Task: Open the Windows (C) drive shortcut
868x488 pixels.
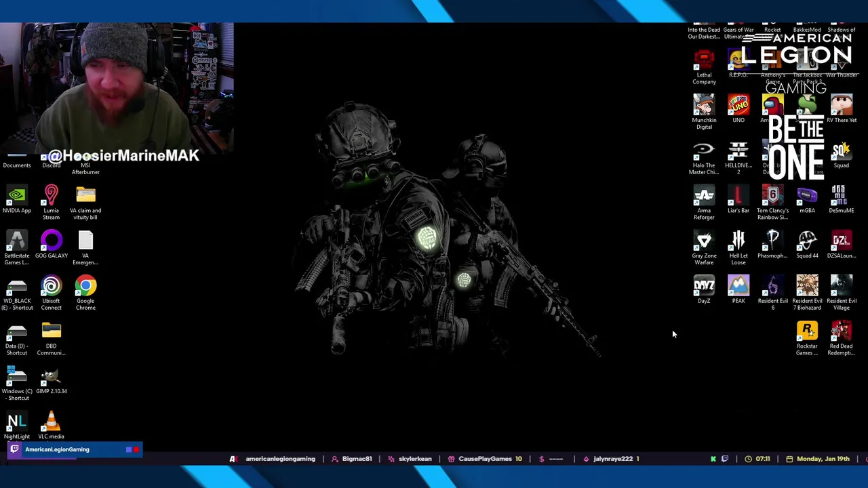Action: [17, 383]
